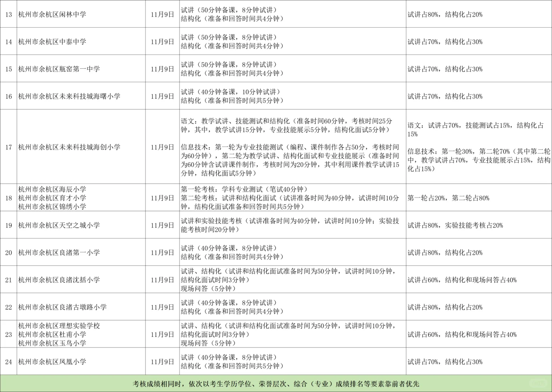
Task: Click the assessment format cell for 凤凰小学
Action: (x=293, y=362)
